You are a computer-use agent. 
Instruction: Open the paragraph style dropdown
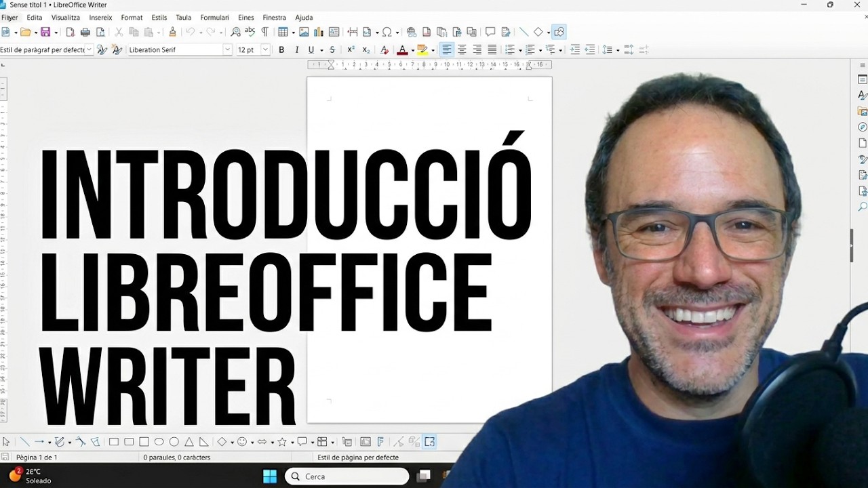[x=90, y=49]
